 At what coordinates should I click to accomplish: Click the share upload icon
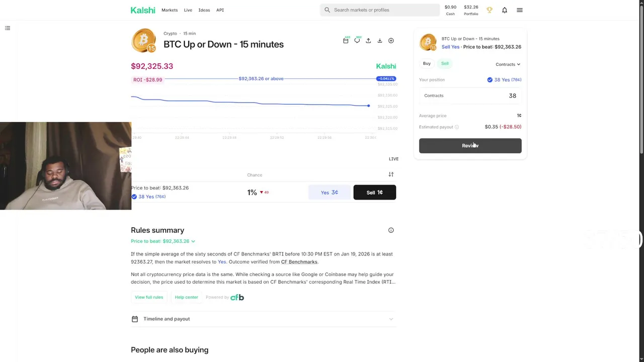tap(368, 41)
